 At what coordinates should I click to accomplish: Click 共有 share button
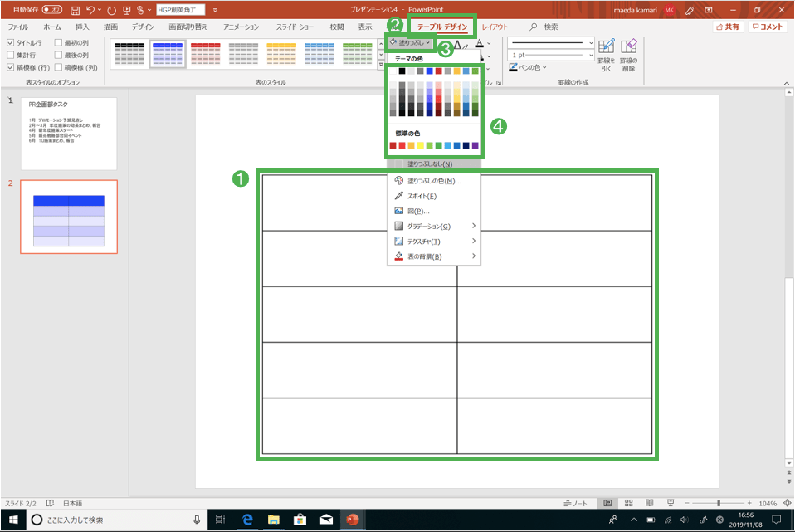point(728,27)
